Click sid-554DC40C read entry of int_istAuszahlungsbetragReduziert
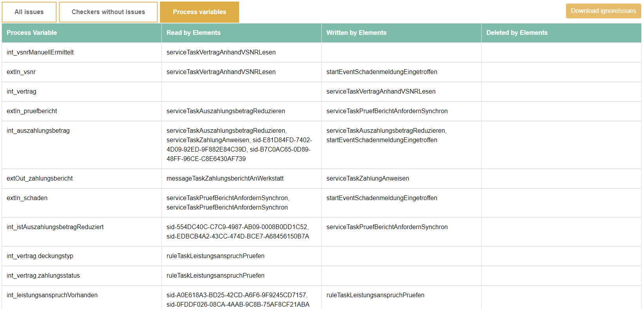This screenshot has height=309, width=644. (237, 227)
